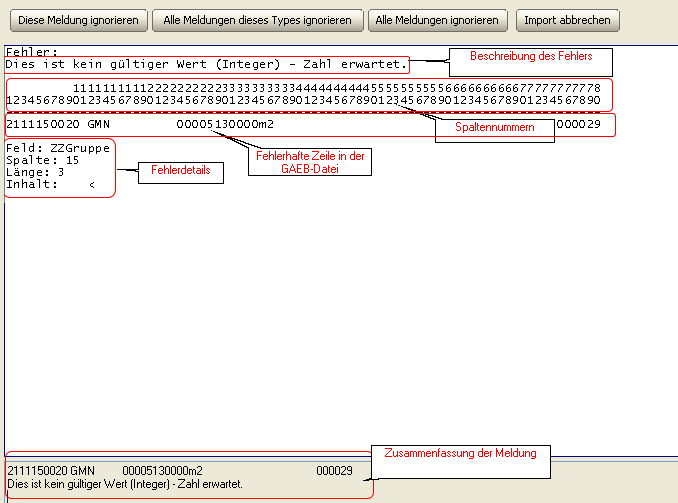This screenshot has height=503, width=678.
Task: Click 'Zusammenfassung der Meldung' callout label
Action: (461, 453)
